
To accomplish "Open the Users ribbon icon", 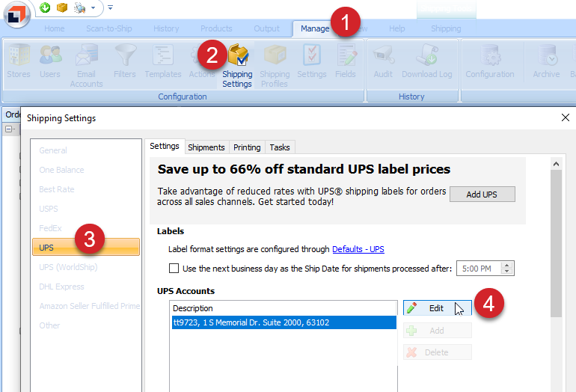I will point(50,61).
